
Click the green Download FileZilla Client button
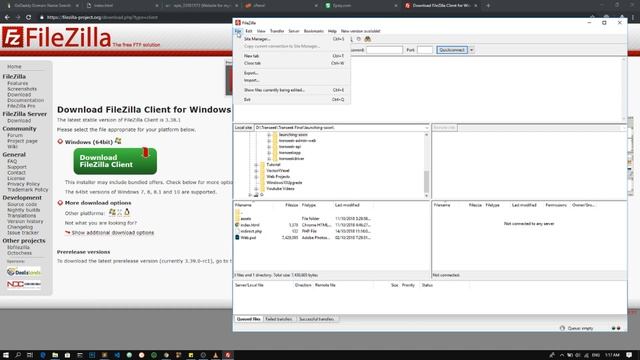(x=115, y=161)
